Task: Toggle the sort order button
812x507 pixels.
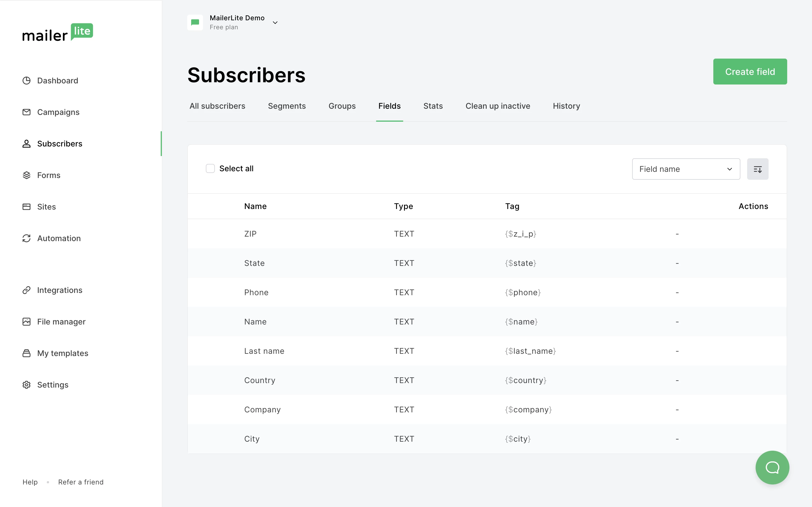Action: (x=757, y=169)
